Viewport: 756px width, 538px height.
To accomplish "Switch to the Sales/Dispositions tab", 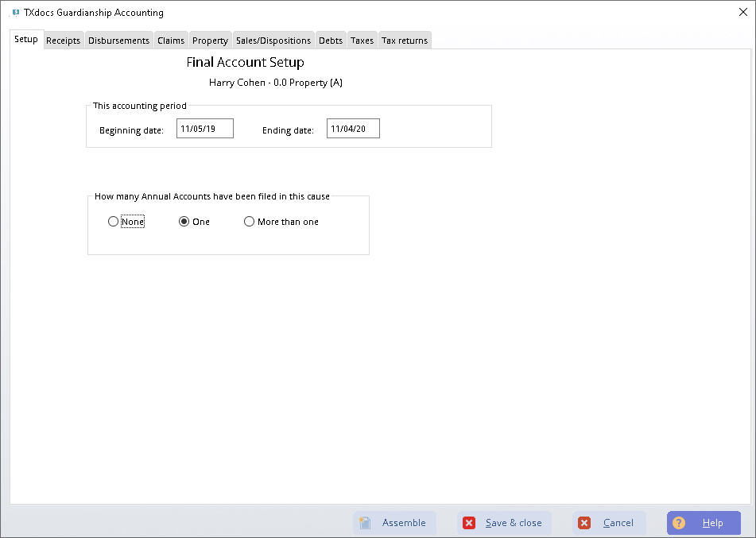I will pyautogui.click(x=273, y=41).
